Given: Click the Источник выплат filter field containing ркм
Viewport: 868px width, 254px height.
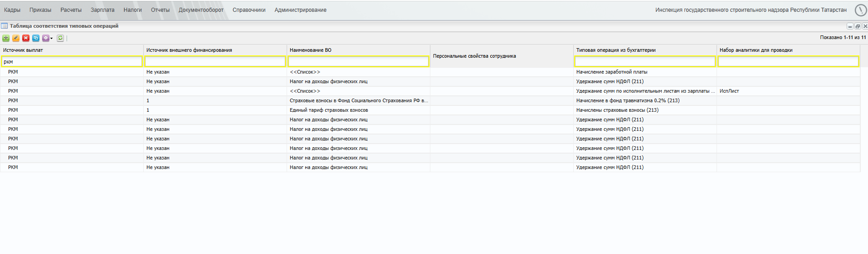Looking at the screenshot, I should point(72,61).
